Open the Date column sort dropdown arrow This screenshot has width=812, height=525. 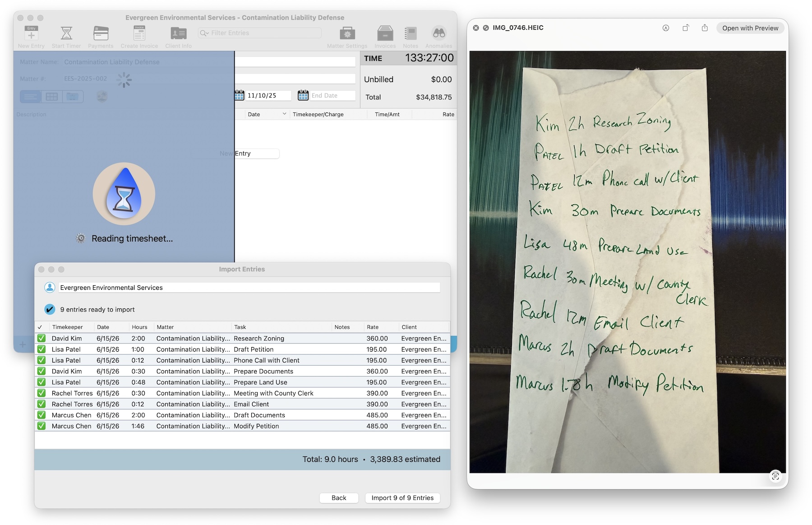(284, 114)
